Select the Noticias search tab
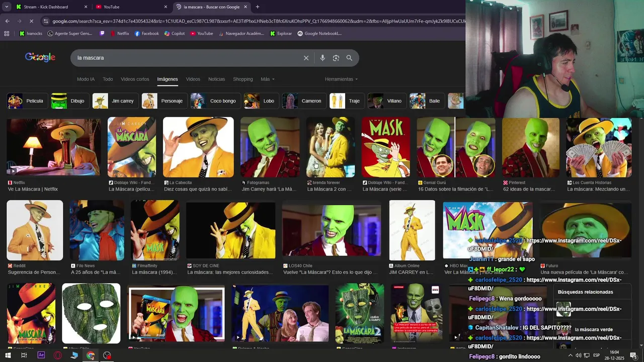The image size is (644, 362). pyautogui.click(x=216, y=79)
